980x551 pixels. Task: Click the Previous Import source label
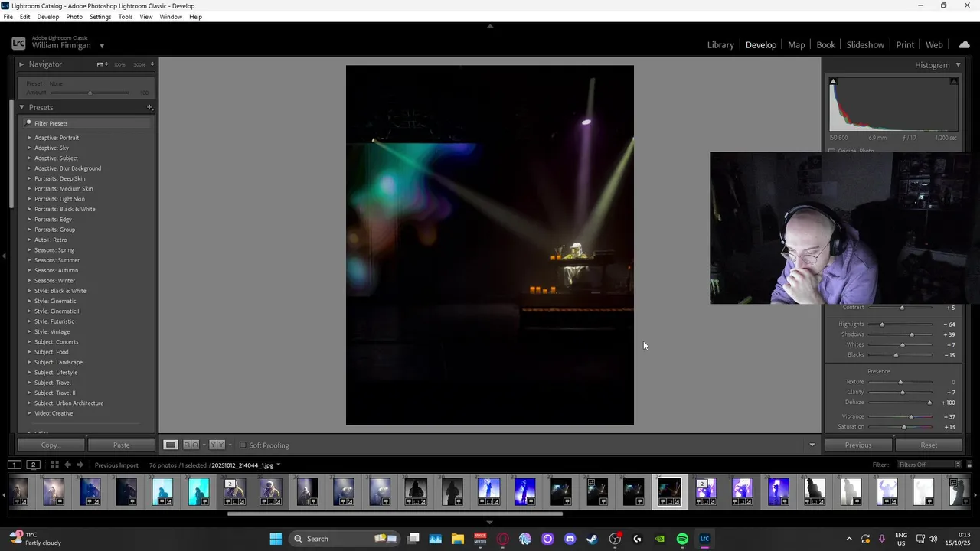116,465
